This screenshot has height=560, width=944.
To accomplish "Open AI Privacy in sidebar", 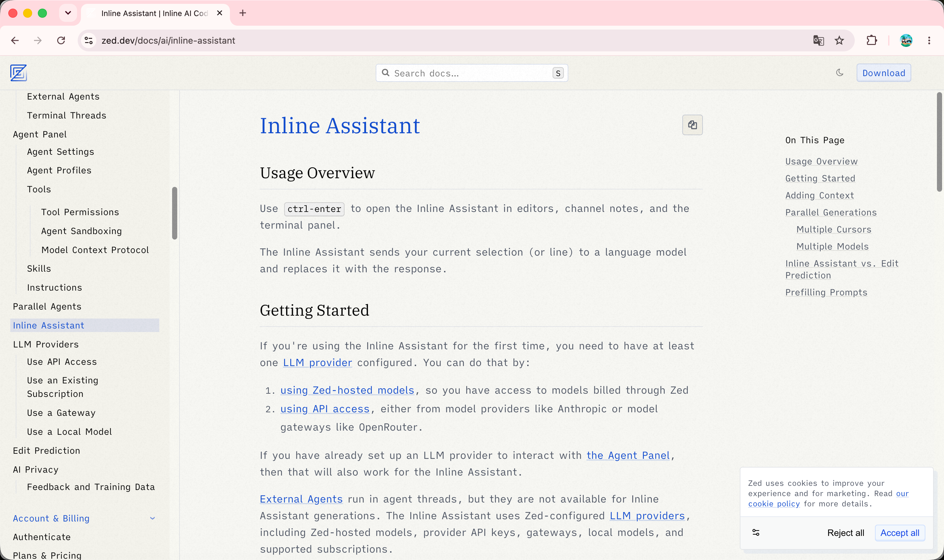I will pos(36,469).
